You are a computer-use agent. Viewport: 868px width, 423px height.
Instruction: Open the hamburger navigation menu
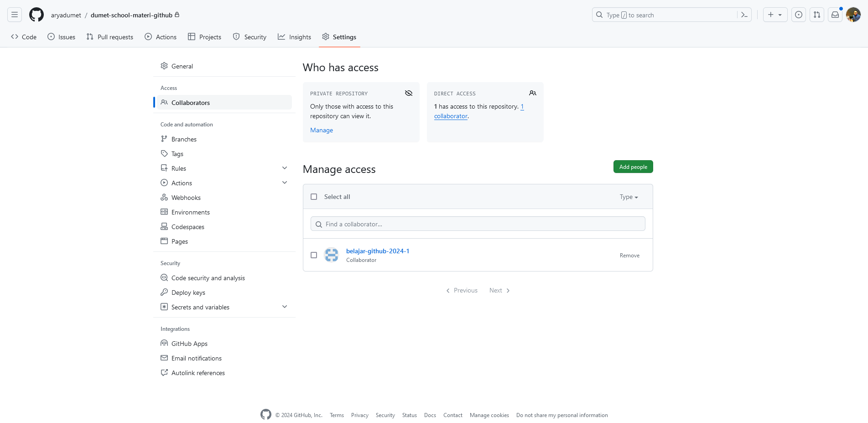(x=15, y=15)
